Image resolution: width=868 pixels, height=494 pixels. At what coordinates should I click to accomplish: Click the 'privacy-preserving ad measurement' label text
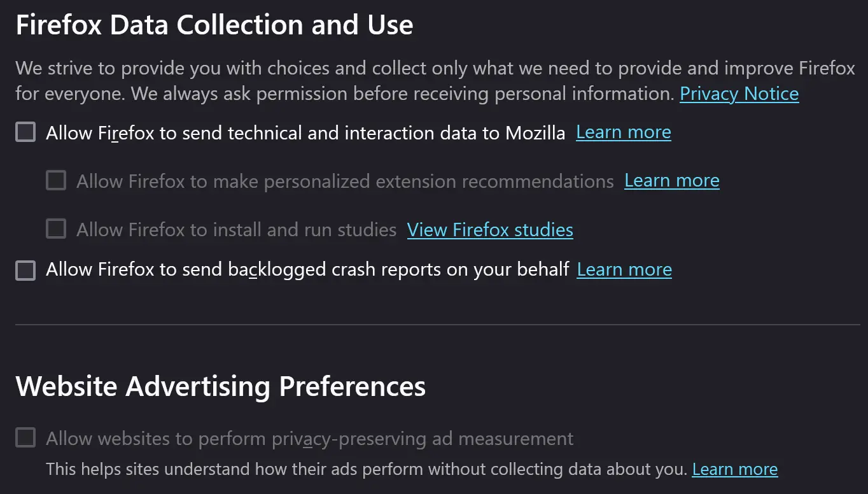pos(310,439)
